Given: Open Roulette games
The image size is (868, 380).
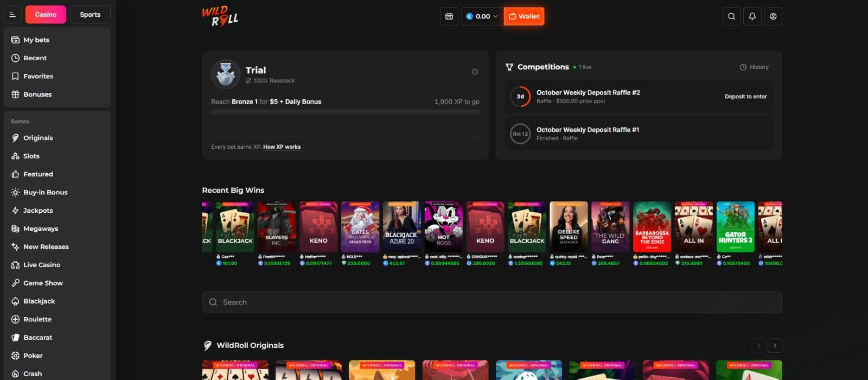Looking at the screenshot, I should (57, 319).
